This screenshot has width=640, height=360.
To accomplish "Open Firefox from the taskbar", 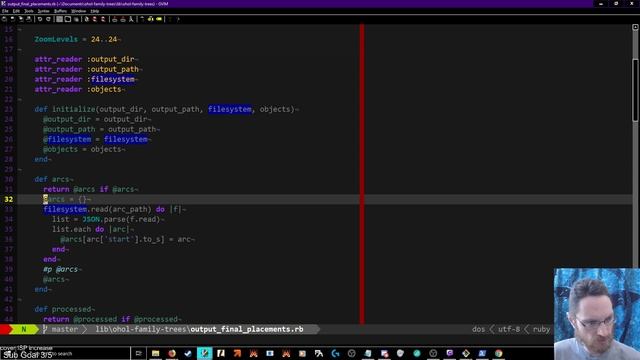I will (172, 353).
